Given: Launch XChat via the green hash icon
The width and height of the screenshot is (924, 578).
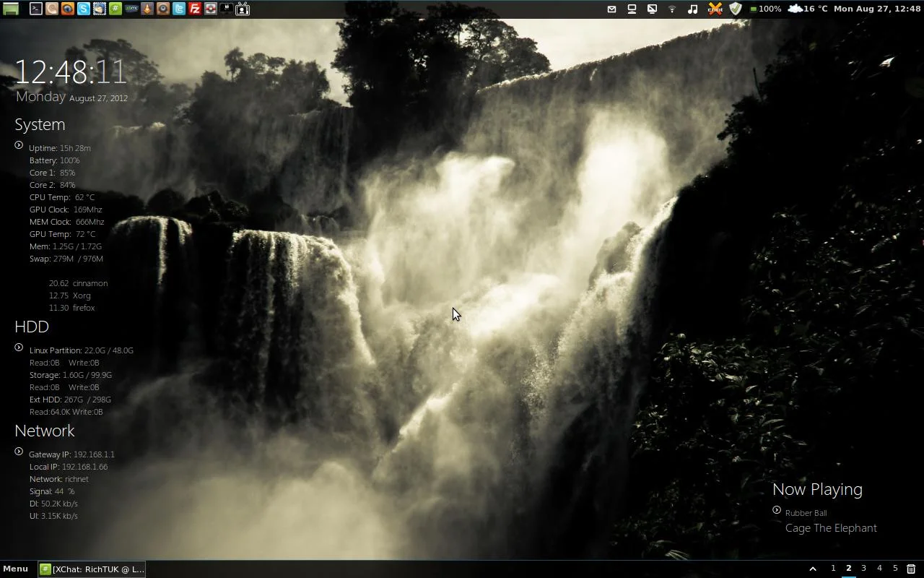Looking at the screenshot, I should (115, 9).
